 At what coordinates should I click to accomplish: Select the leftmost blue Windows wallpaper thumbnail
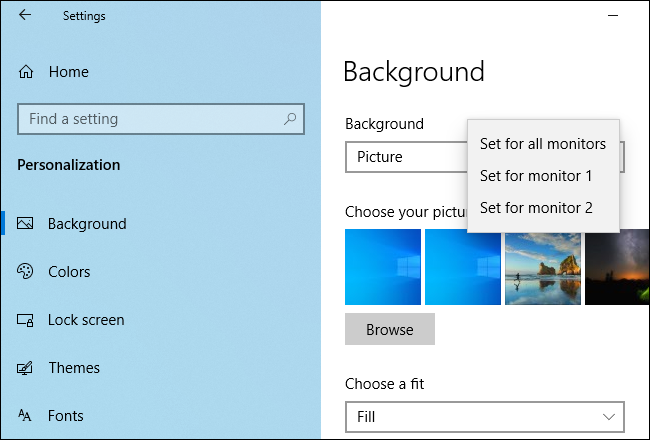pyautogui.click(x=382, y=267)
